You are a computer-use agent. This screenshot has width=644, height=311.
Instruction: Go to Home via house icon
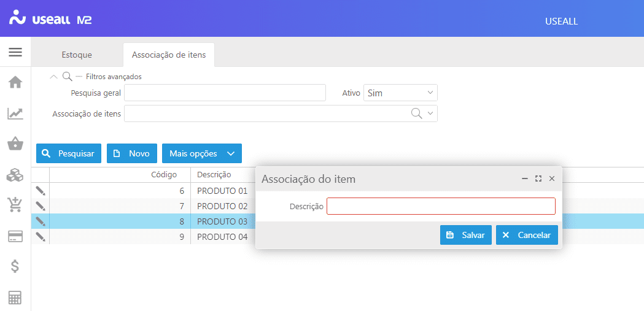tap(15, 82)
